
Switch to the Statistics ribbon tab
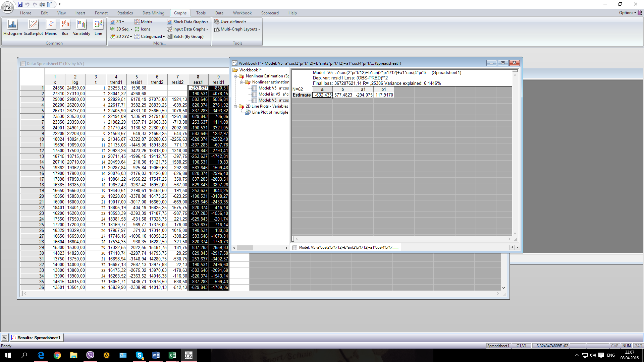125,13
